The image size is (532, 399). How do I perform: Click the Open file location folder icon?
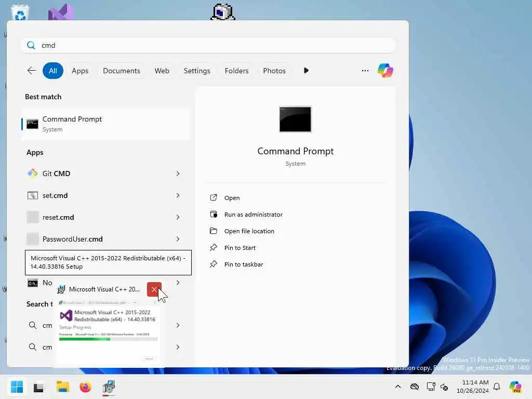(x=214, y=231)
